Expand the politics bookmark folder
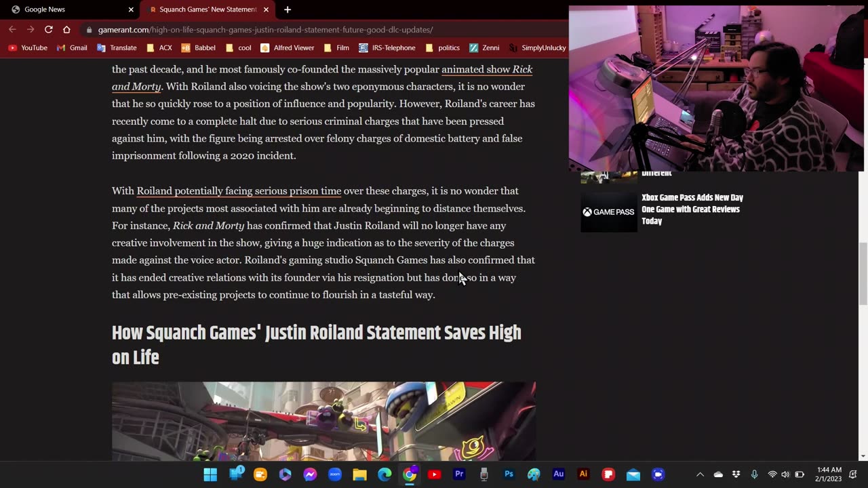868x488 pixels. click(442, 47)
